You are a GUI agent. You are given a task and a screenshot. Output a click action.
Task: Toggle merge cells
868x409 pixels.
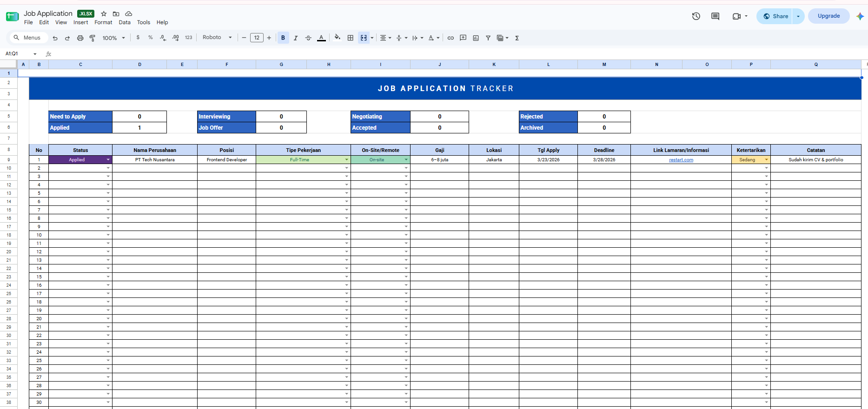tap(364, 38)
